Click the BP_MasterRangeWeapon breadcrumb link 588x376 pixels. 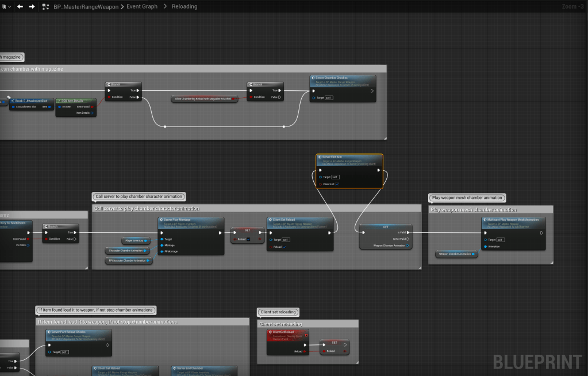click(x=86, y=6)
